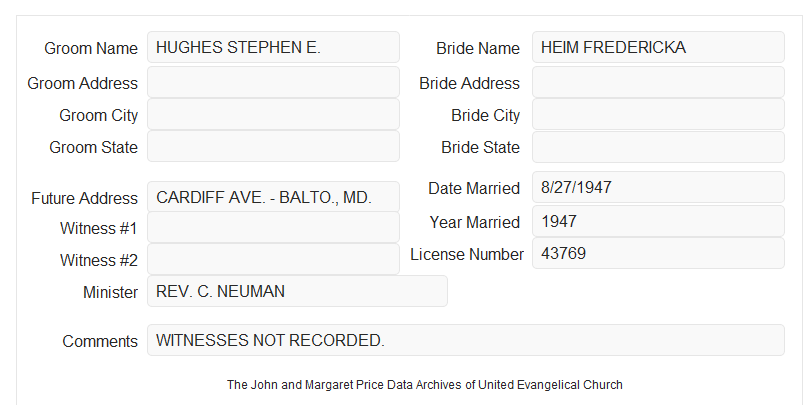This screenshot has height=405, width=805.
Task: Focus the Groom State field
Action: 273,146
